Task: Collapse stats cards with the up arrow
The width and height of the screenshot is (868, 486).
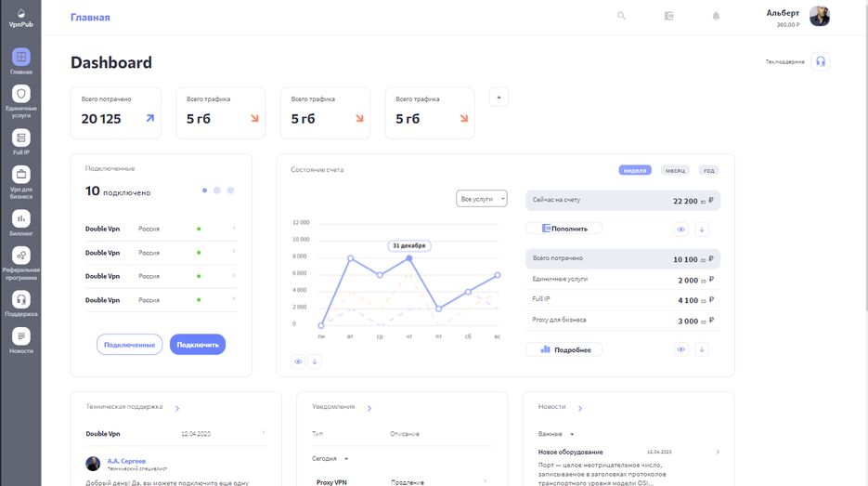Action: pyautogui.click(x=499, y=97)
